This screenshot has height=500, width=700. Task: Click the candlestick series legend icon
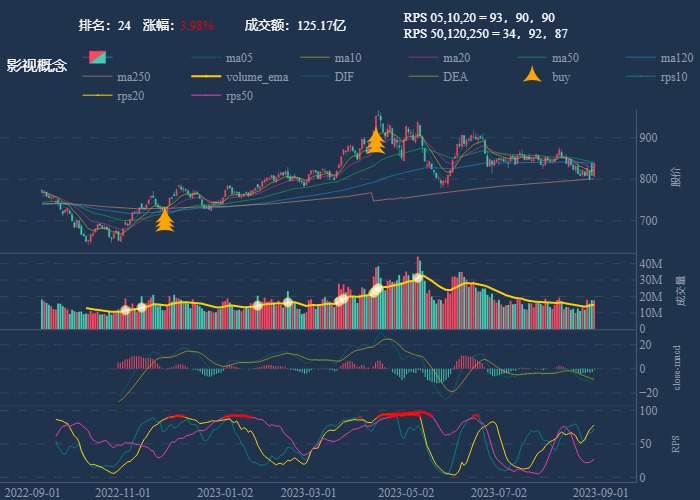[x=97, y=58]
